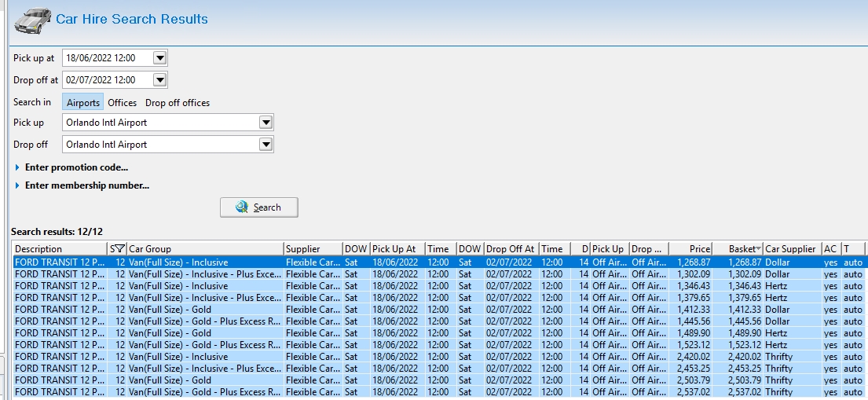868x400 pixels.
Task: Select the row priced 2,537.02
Action: (x=438, y=391)
